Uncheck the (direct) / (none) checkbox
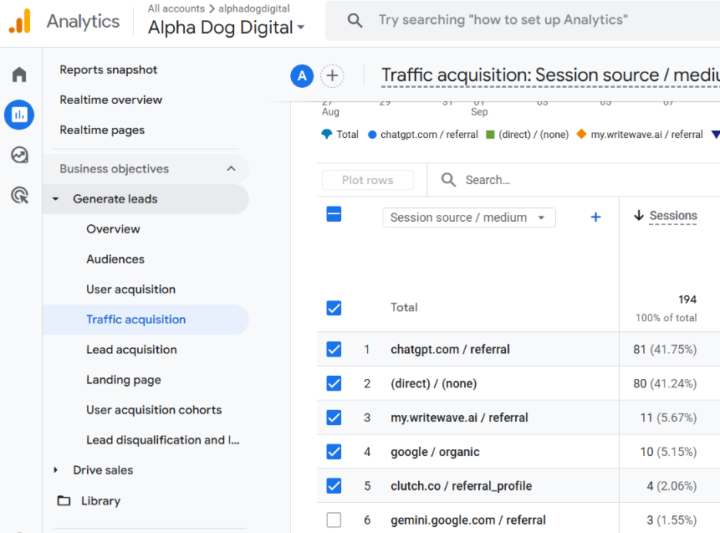Screen dimensions: 720x533 point(334,383)
